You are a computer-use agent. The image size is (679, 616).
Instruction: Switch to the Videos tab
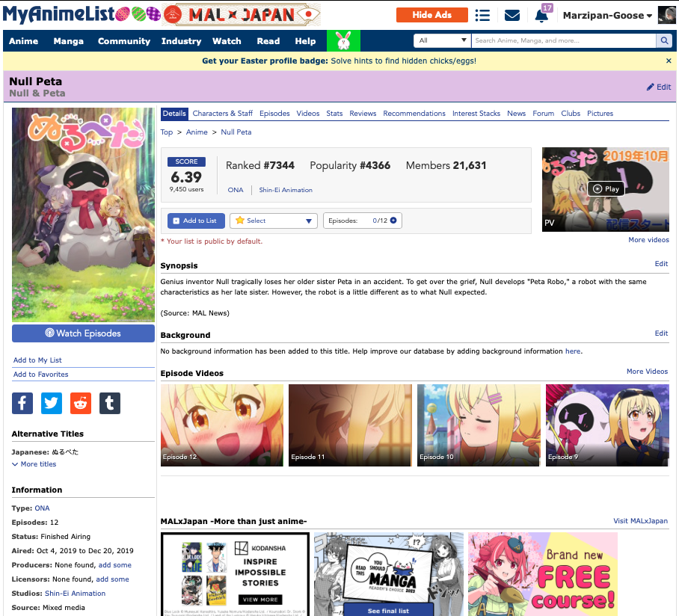[x=308, y=114]
